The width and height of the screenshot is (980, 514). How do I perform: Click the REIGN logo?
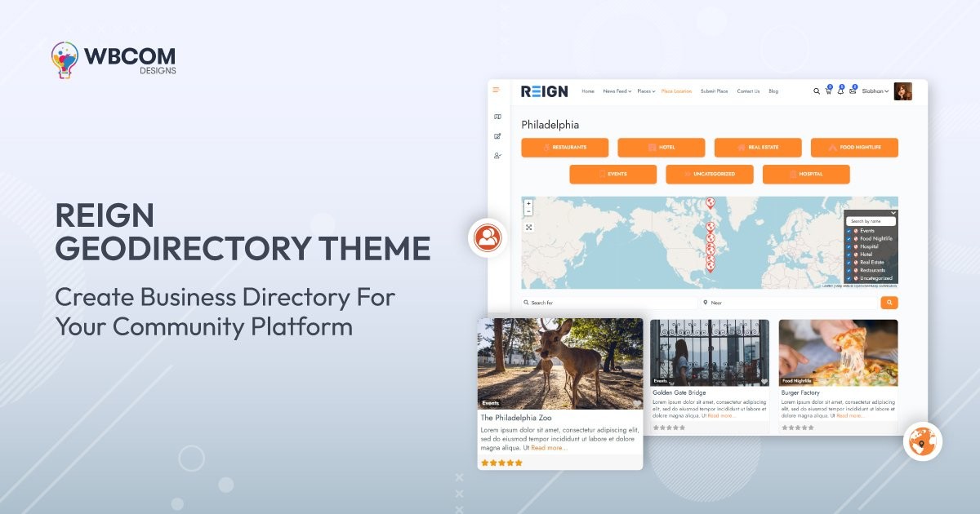pos(545,91)
